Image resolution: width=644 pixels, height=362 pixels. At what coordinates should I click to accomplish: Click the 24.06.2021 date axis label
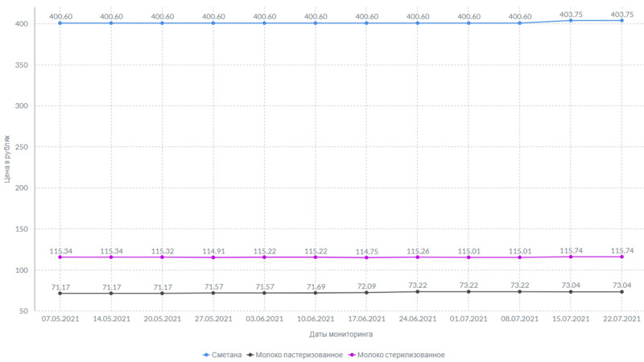pos(418,319)
